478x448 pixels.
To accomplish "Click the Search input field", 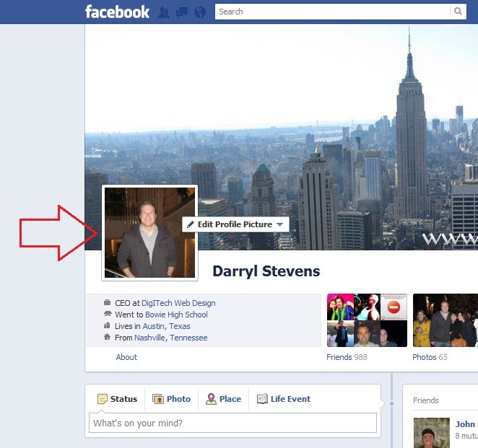I will (x=332, y=12).
